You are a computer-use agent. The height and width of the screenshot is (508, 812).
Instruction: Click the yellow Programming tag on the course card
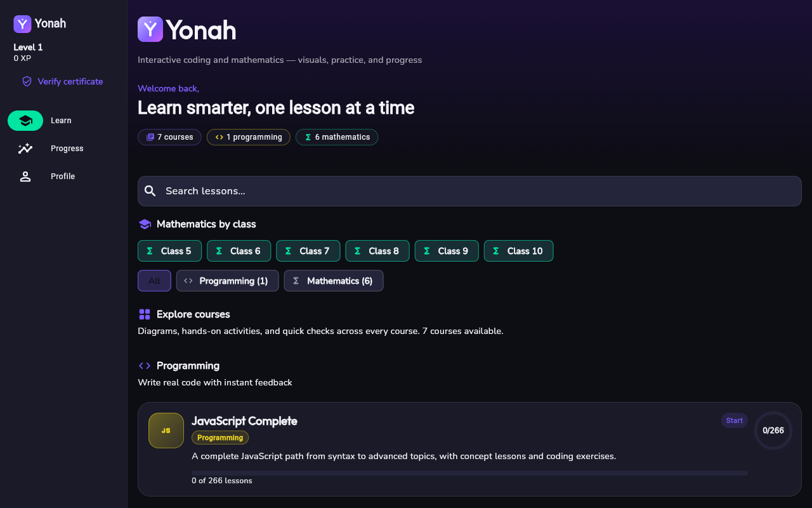pos(220,438)
